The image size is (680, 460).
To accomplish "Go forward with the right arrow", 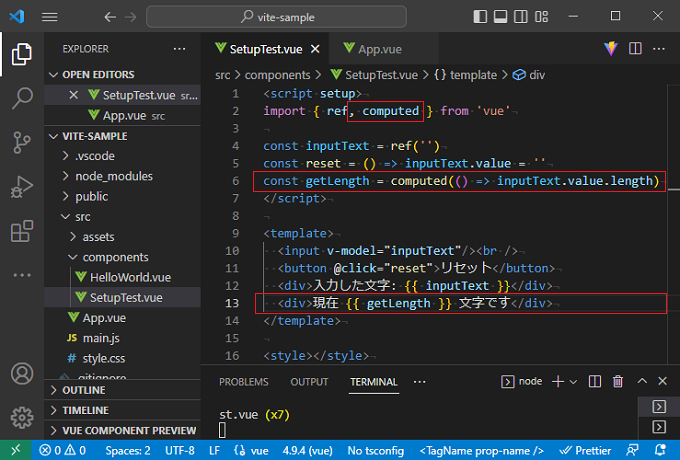I will 131,17.
